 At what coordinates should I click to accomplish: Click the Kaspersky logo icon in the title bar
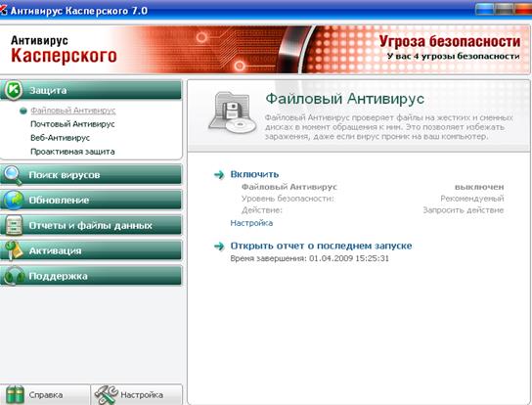point(3,10)
